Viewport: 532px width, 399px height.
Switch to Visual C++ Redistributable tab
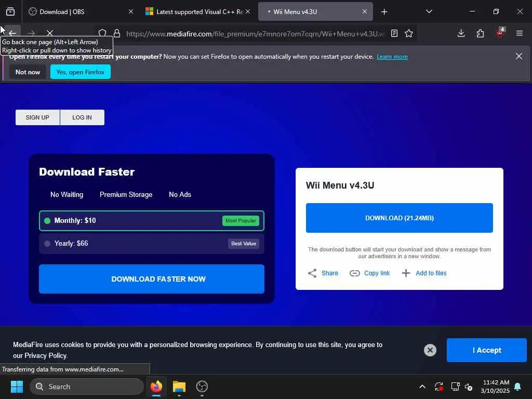pos(198,11)
